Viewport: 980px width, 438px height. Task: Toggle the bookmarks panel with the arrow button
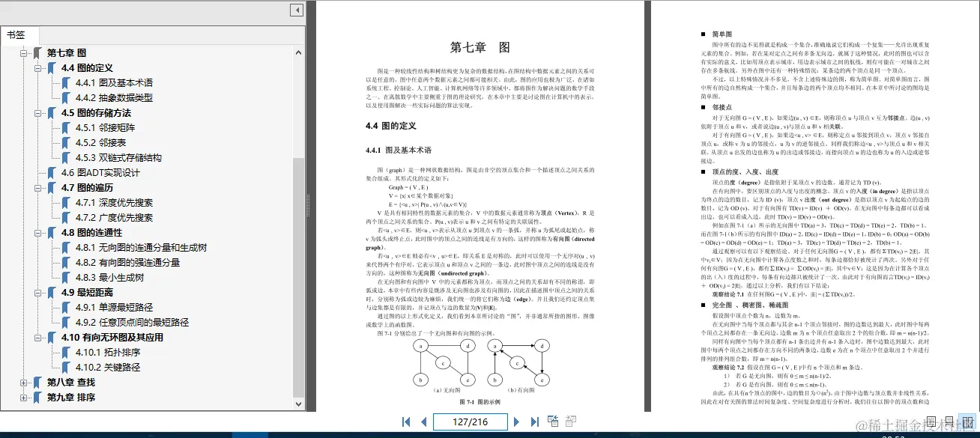click(x=296, y=10)
